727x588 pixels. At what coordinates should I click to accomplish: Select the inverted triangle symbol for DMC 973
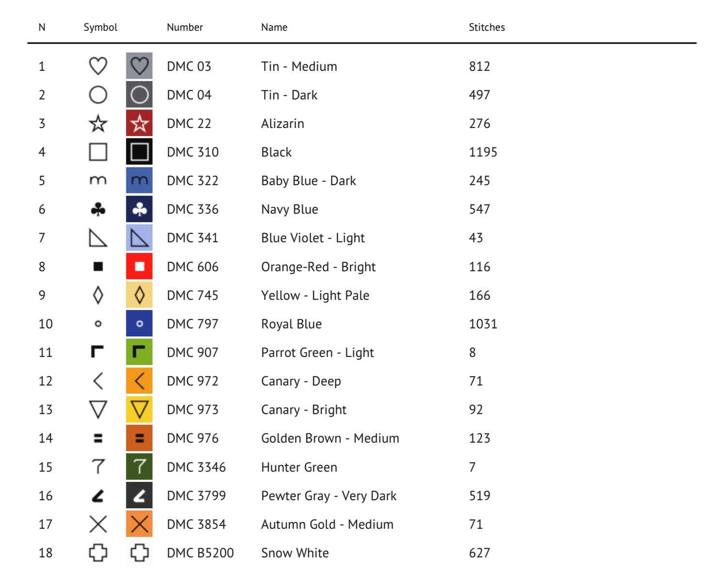pyautogui.click(x=98, y=410)
